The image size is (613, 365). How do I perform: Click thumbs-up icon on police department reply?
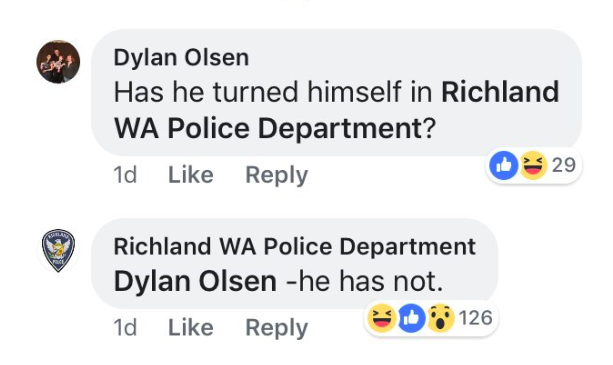click(x=412, y=318)
